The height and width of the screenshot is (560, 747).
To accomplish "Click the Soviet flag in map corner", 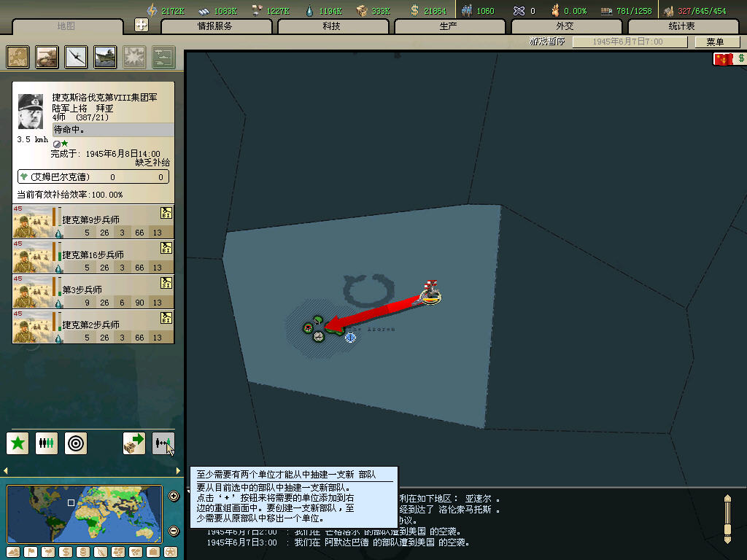I will coord(723,60).
